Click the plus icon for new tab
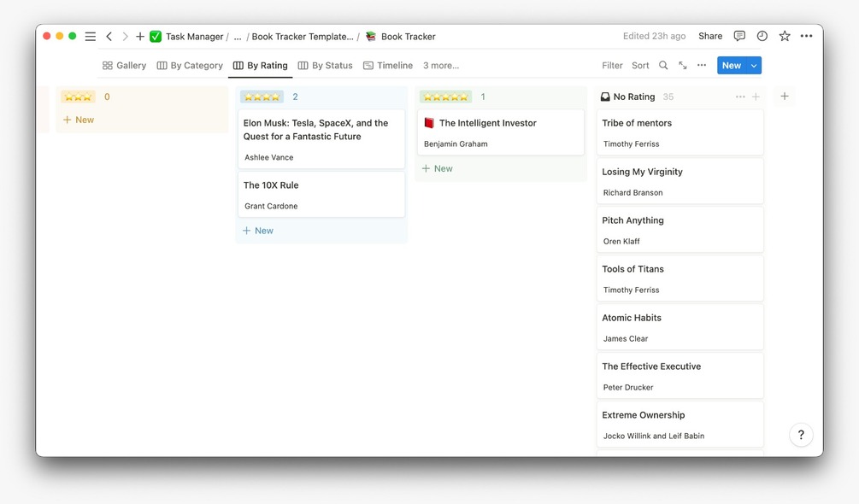Screen dimensions: 859x504 pos(140,37)
